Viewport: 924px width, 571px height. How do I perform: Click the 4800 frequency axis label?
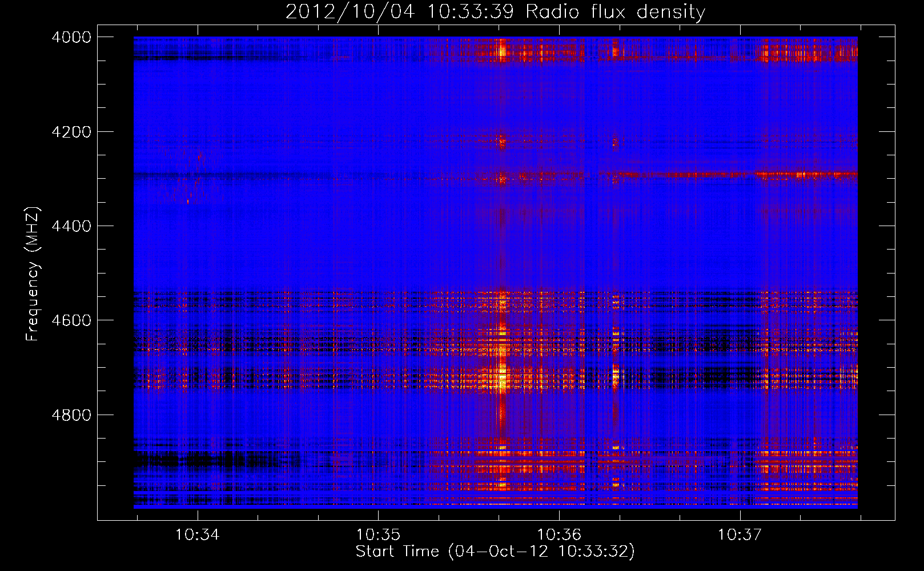(71, 415)
